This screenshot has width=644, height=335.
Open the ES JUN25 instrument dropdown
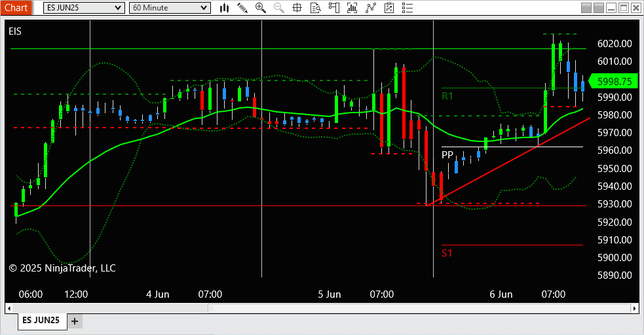(84, 8)
